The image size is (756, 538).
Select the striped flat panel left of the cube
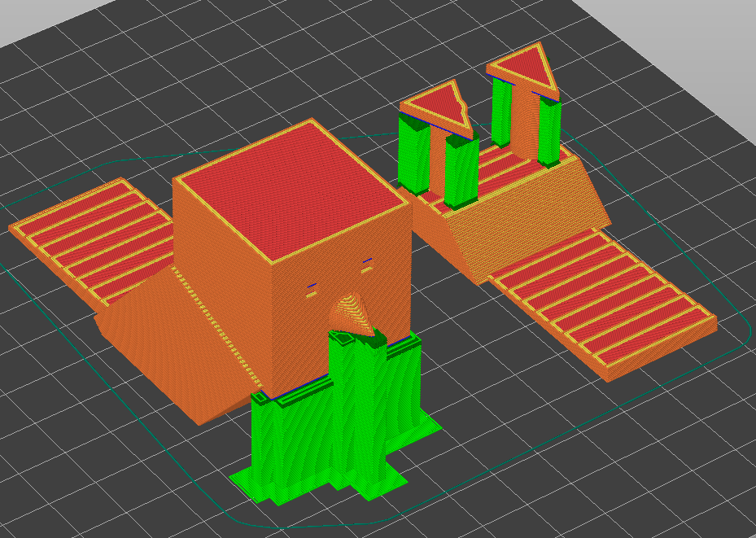pyautogui.click(x=92, y=241)
